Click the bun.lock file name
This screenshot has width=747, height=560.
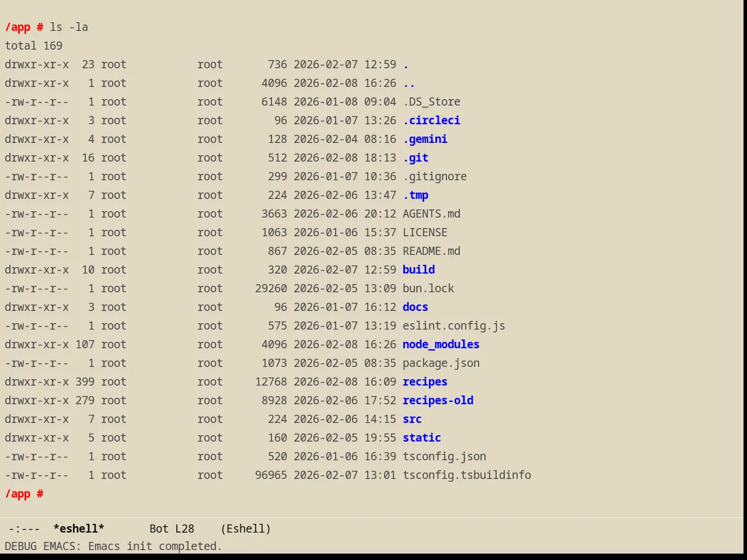[428, 288]
